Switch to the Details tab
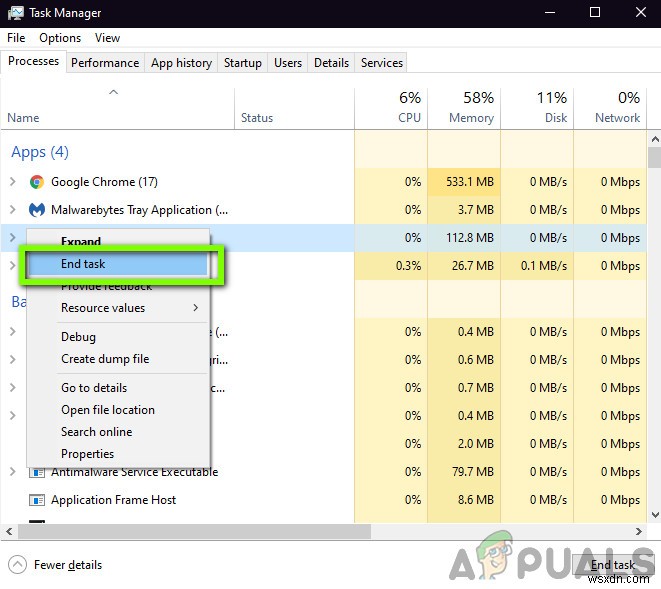The height and width of the screenshot is (589, 661). click(331, 63)
